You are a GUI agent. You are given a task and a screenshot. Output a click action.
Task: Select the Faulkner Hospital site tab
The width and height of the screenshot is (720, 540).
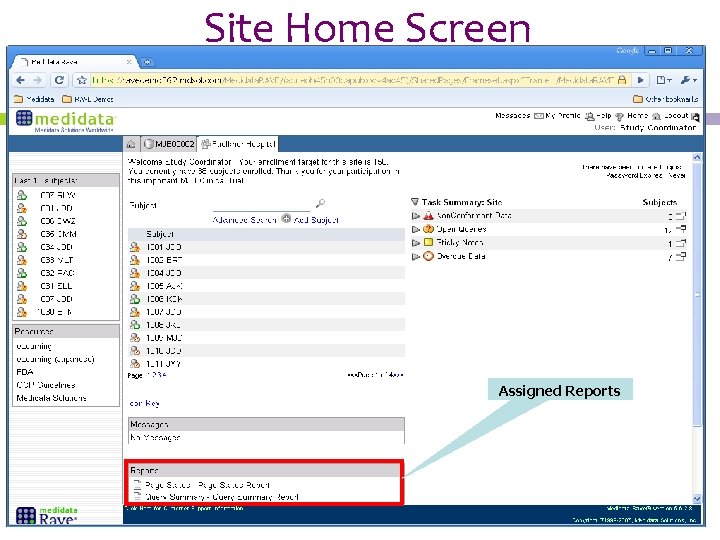point(238,144)
